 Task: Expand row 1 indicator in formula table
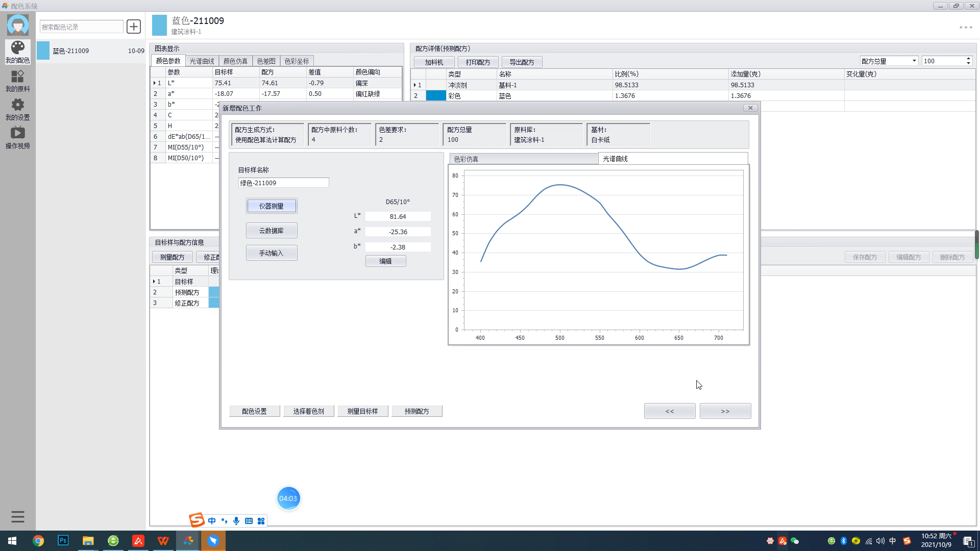coord(415,85)
